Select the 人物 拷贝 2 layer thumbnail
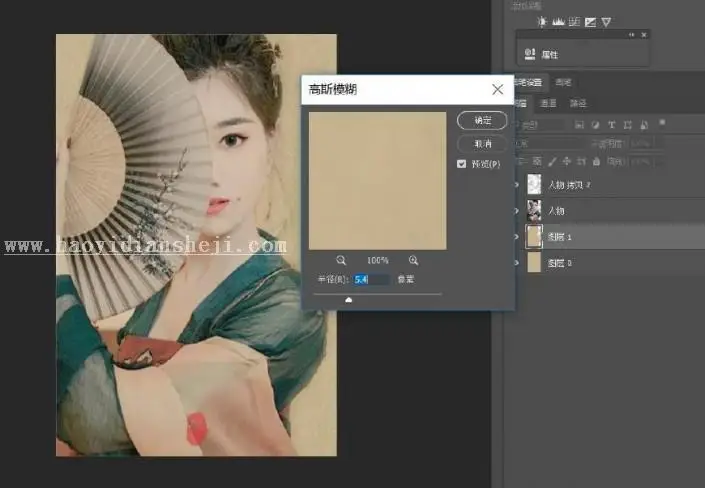 [534, 184]
